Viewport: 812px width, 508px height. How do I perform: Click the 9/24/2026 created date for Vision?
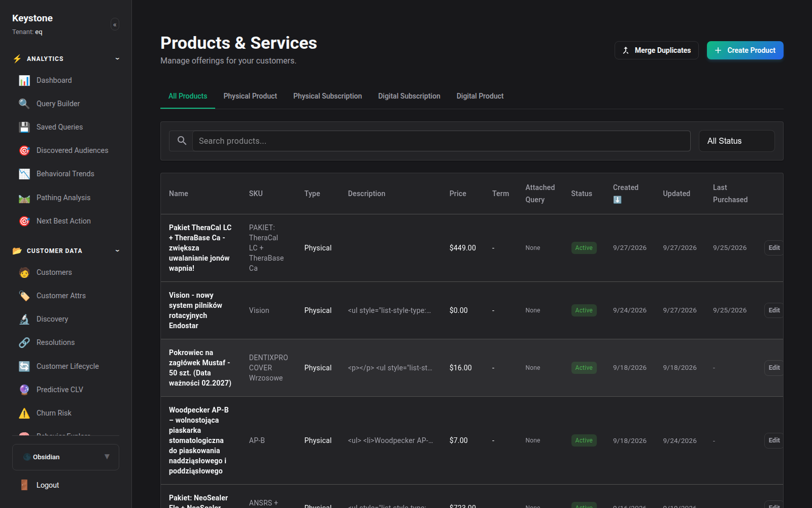click(630, 310)
